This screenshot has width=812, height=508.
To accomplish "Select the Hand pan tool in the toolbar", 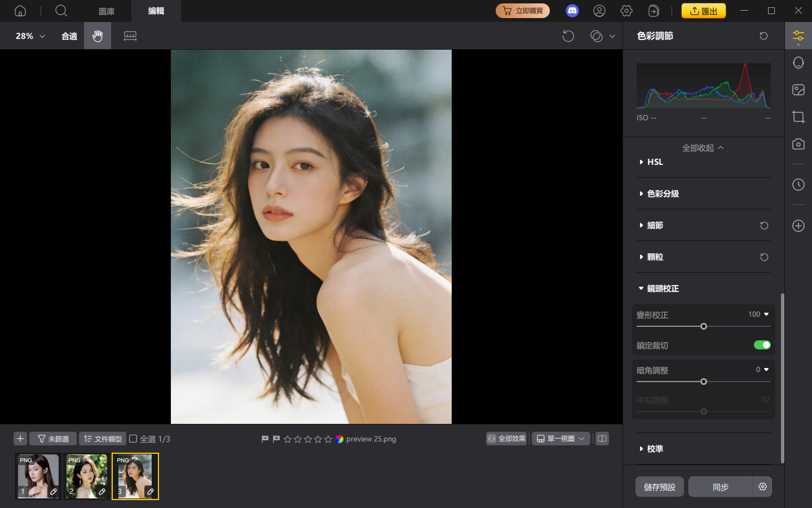I will click(x=97, y=36).
